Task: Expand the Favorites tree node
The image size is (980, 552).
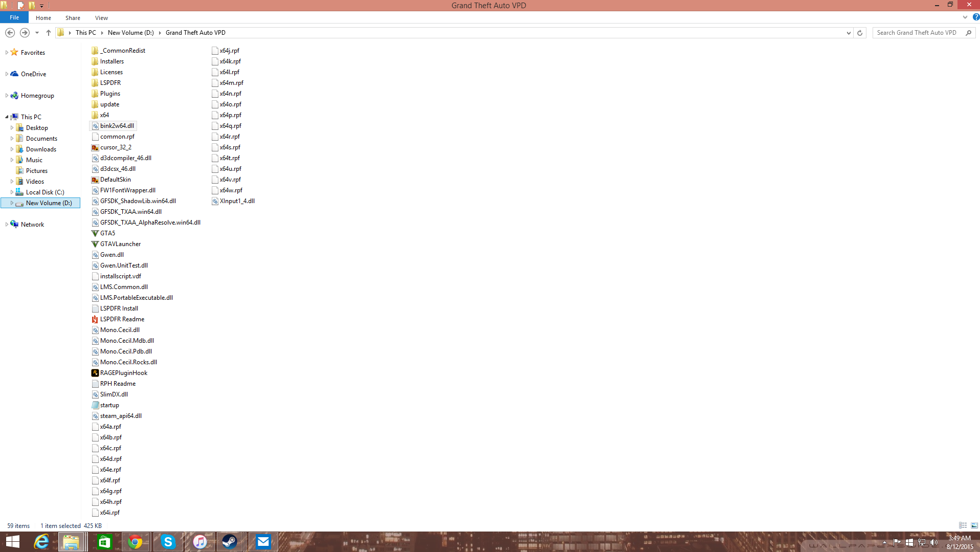Action: 7,53
